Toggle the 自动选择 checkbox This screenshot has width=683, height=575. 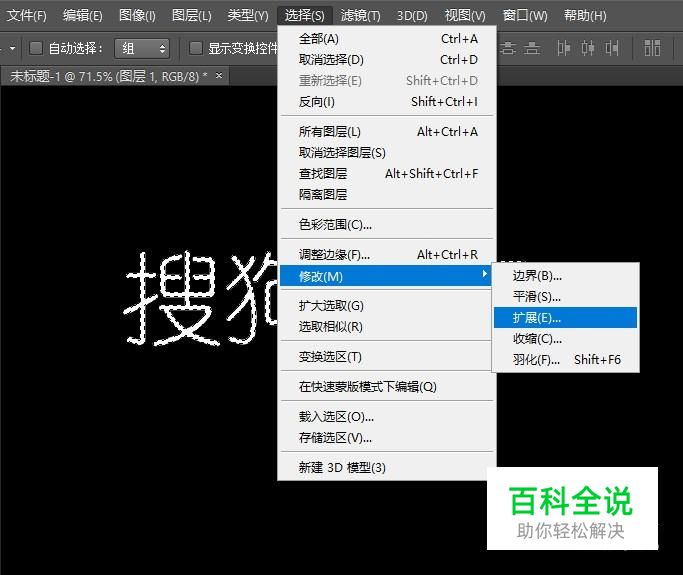[36, 47]
